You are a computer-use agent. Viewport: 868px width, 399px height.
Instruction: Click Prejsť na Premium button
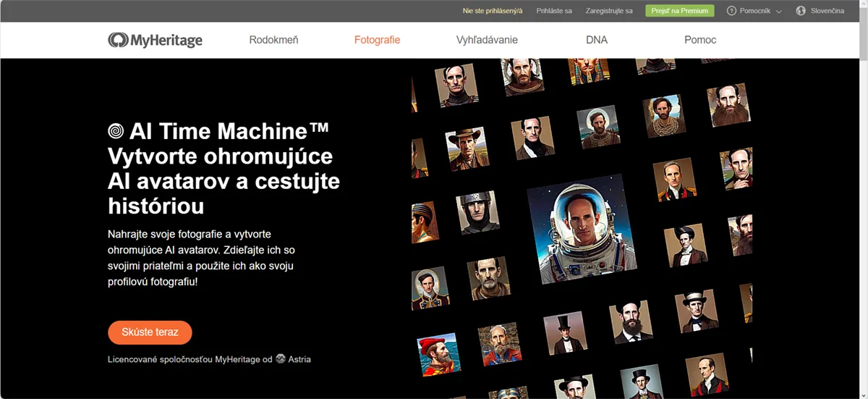[679, 11]
